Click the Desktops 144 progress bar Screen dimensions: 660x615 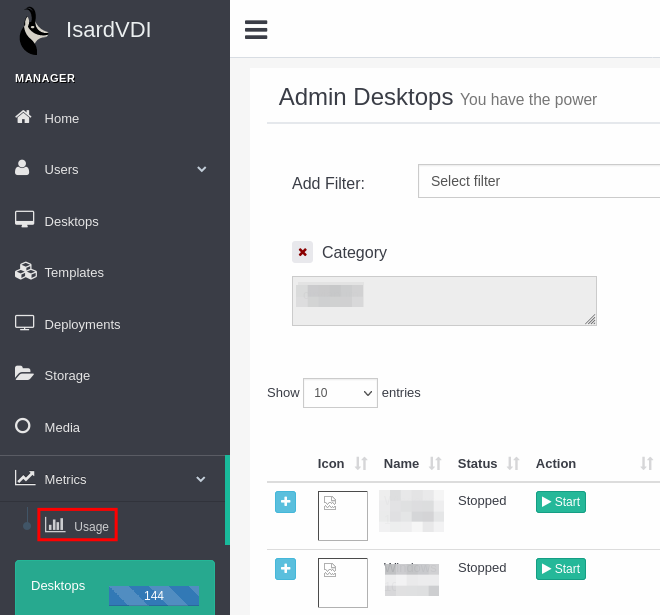pyautogui.click(x=154, y=595)
